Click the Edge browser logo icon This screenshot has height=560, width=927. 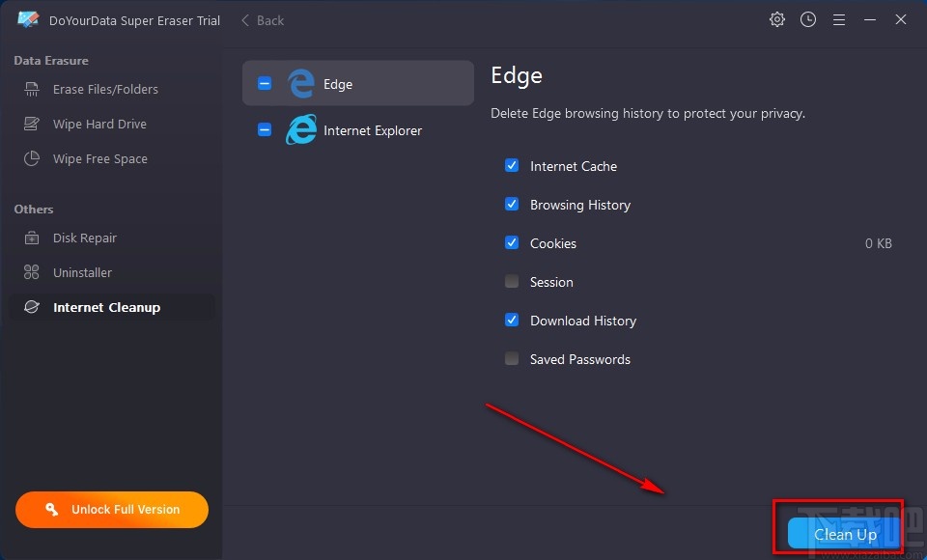click(x=301, y=84)
